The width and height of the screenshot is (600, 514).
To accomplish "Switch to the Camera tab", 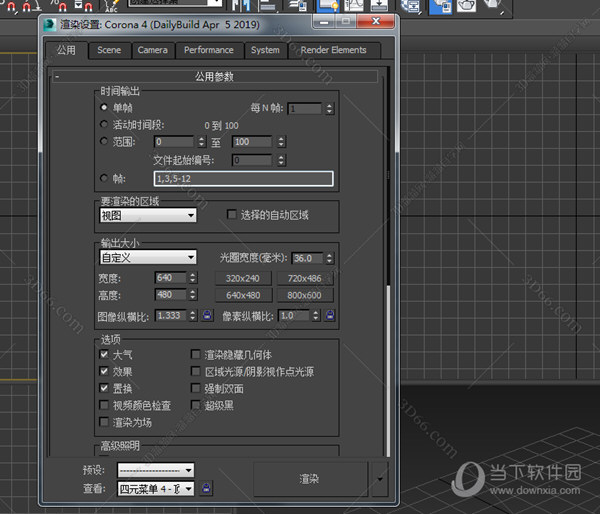I will [x=153, y=50].
